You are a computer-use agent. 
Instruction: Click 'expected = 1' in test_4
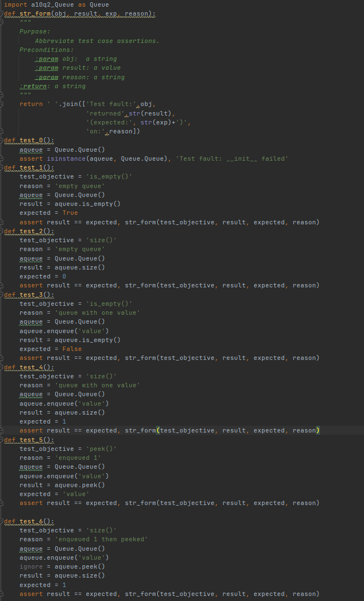[43, 422]
